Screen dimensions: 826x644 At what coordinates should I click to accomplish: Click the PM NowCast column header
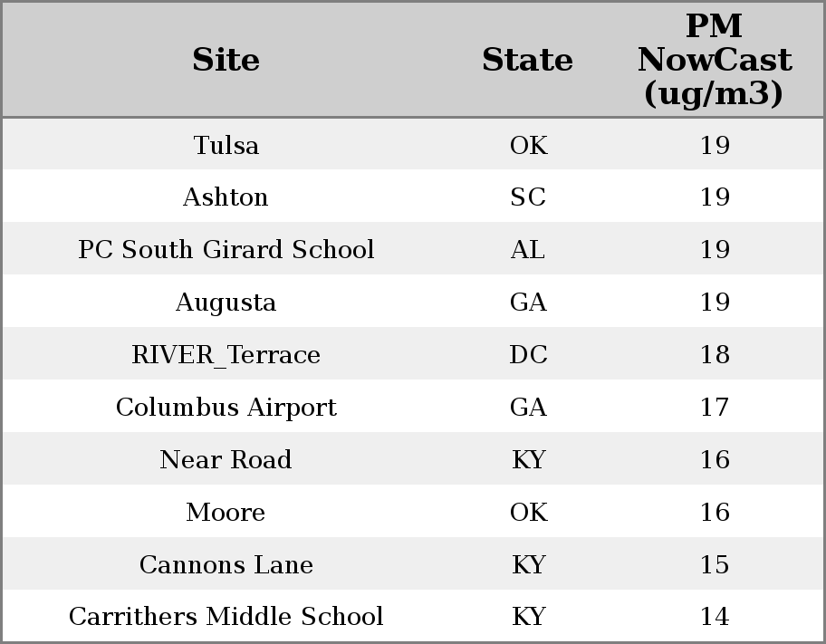click(x=715, y=60)
